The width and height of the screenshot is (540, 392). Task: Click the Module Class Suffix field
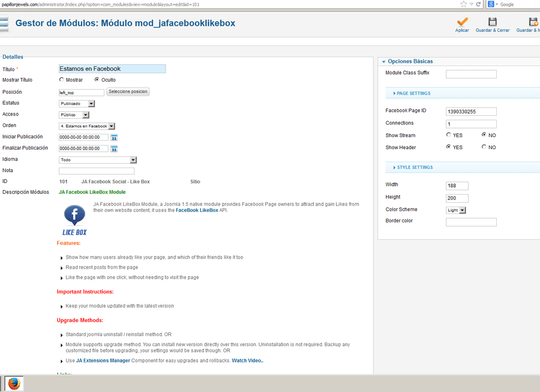471,74
